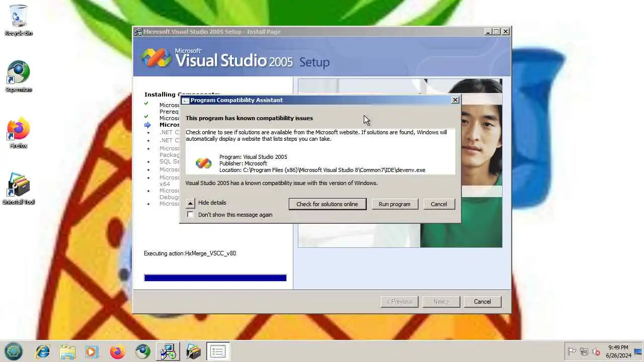
Task: Click the Visual Studio logo in the setup banner
Action: tap(156, 58)
